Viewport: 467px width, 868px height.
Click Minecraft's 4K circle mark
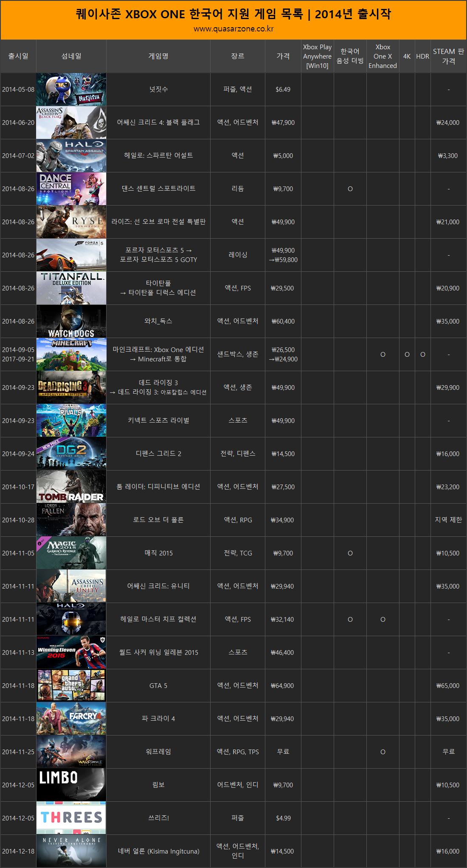click(x=407, y=355)
